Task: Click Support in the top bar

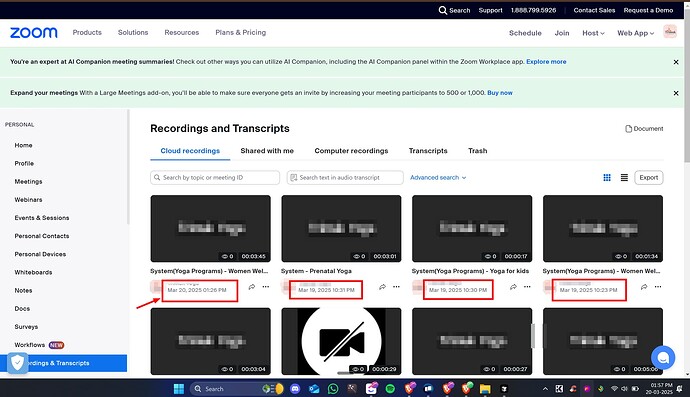Action: tap(490, 10)
